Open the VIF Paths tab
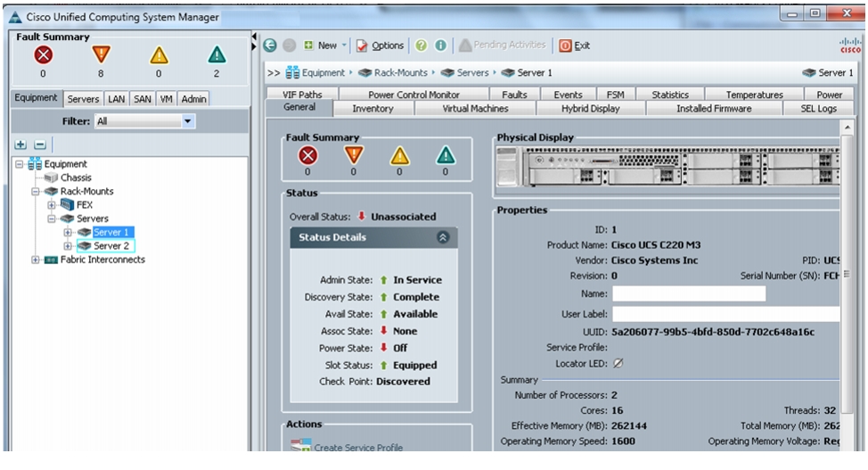Image resolution: width=868 pixels, height=470 pixels. pyautogui.click(x=302, y=95)
